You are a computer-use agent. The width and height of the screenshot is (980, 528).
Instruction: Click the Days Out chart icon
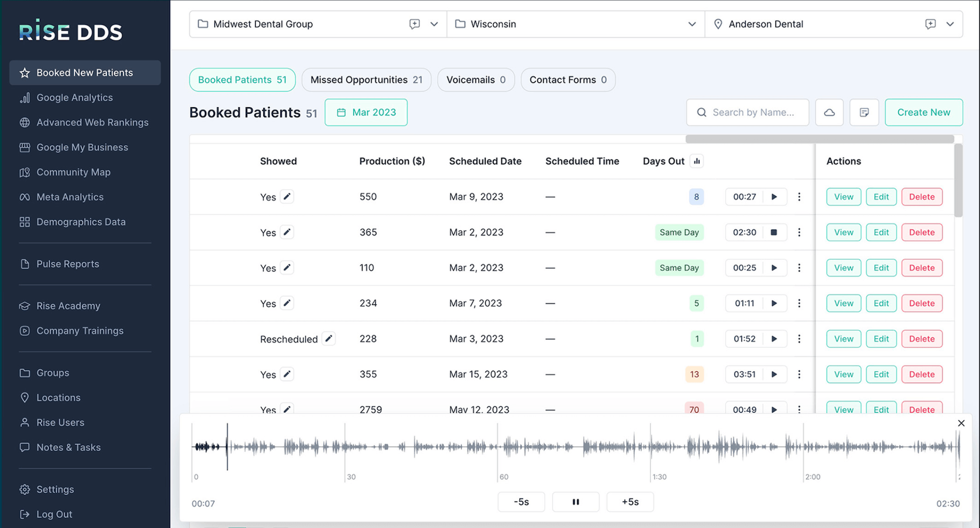pyautogui.click(x=697, y=161)
